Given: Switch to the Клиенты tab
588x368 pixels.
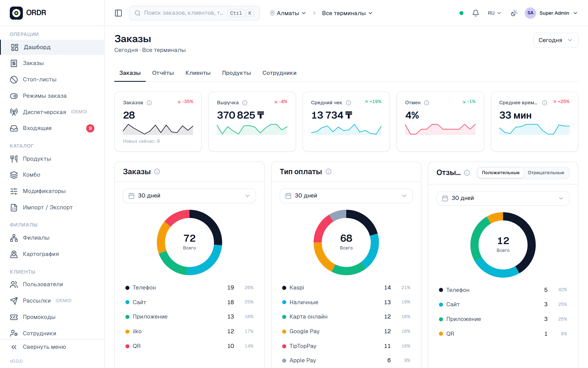Looking at the screenshot, I should pyautogui.click(x=198, y=73).
